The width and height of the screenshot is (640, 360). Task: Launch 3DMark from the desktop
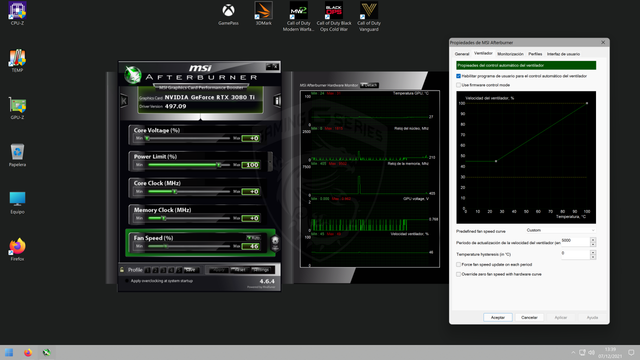pos(263,13)
